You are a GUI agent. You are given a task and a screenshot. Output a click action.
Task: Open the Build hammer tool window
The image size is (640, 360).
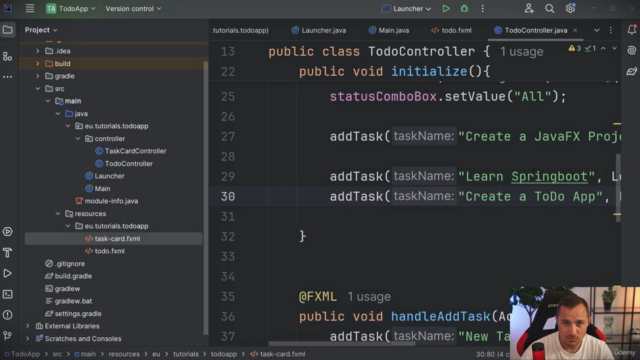pos(7,252)
